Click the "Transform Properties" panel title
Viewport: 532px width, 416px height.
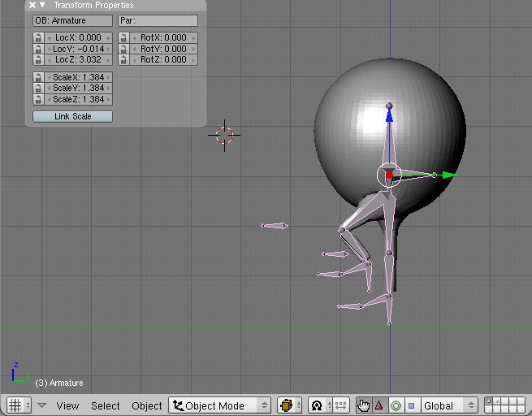point(93,5)
